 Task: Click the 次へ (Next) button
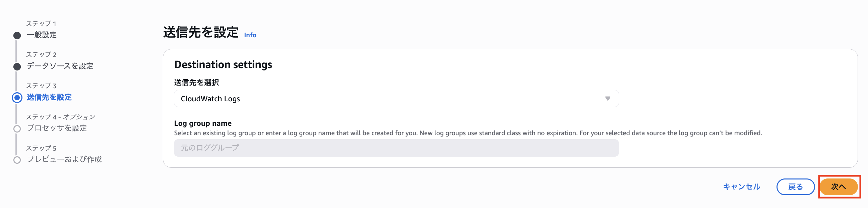839,187
